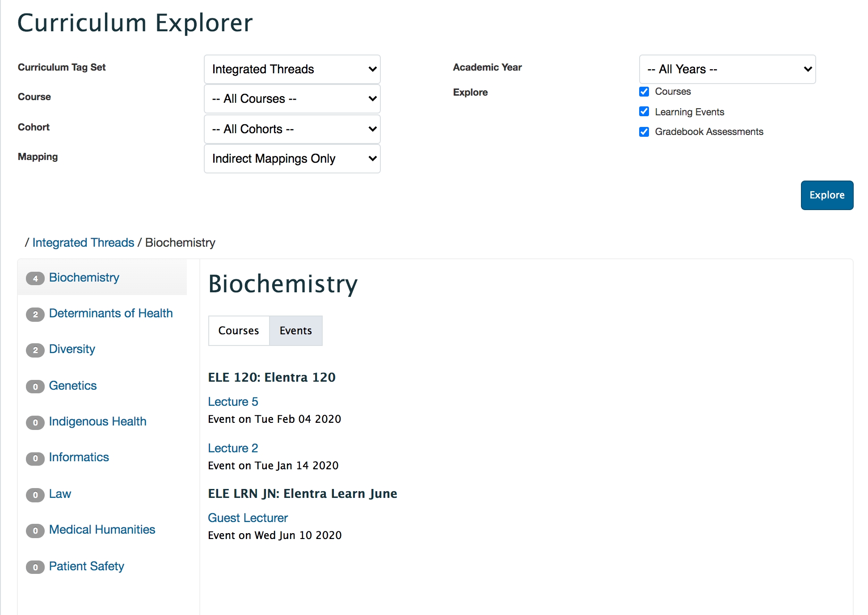868x615 pixels.
Task: Select Medical Humanities tag
Action: coord(102,530)
